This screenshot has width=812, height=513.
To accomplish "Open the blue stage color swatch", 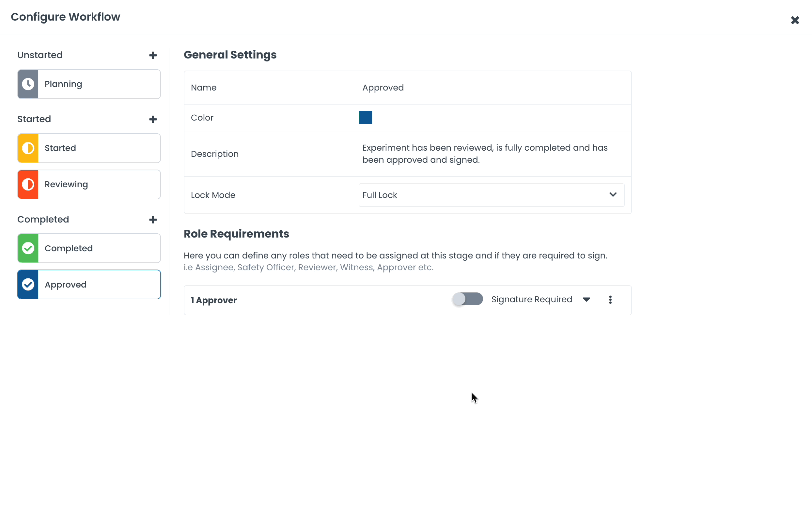I will 365,117.
